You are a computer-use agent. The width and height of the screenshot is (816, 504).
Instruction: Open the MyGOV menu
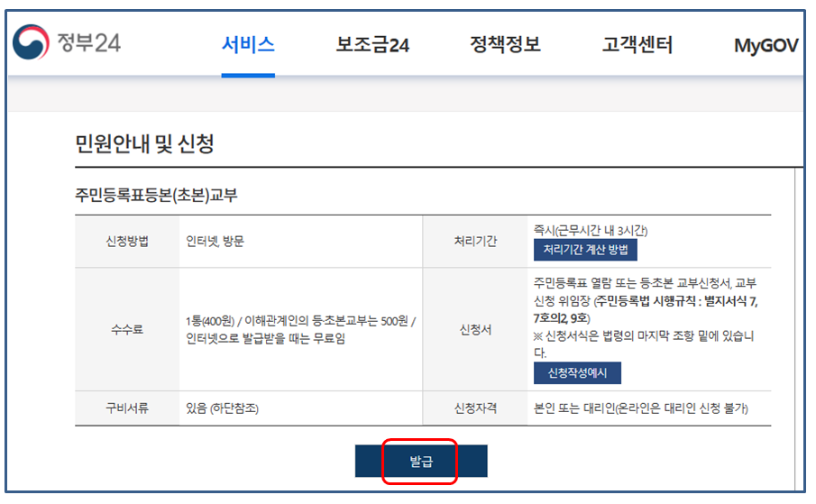click(766, 46)
